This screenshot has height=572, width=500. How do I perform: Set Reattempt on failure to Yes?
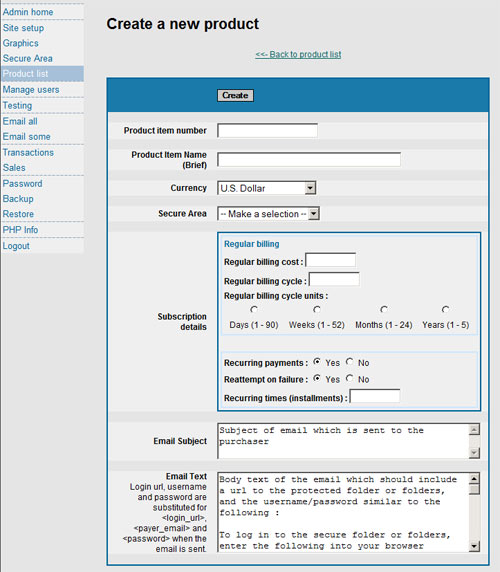317,378
